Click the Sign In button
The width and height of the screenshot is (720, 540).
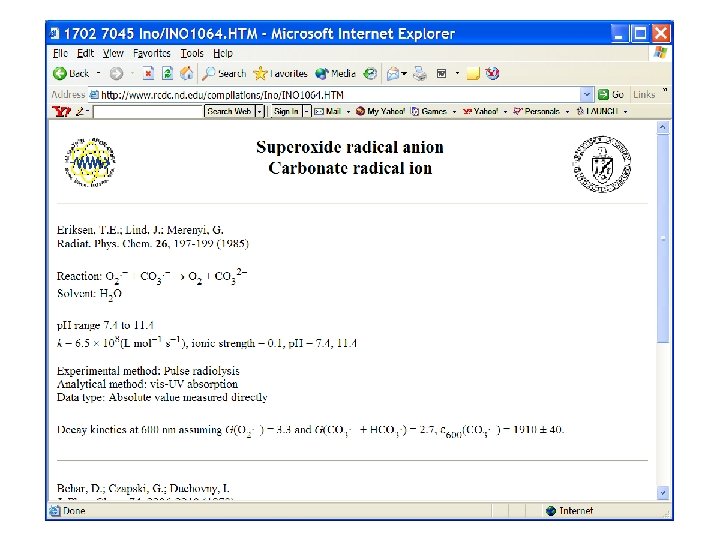(286, 112)
